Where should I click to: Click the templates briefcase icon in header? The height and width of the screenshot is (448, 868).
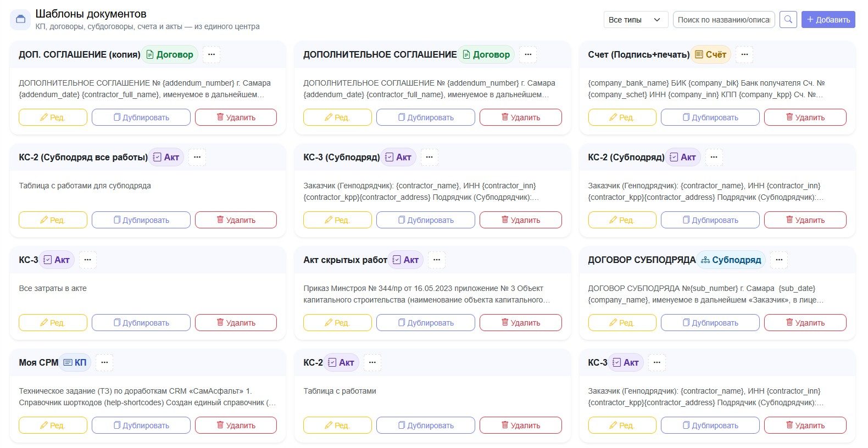[x=20, y=19]
